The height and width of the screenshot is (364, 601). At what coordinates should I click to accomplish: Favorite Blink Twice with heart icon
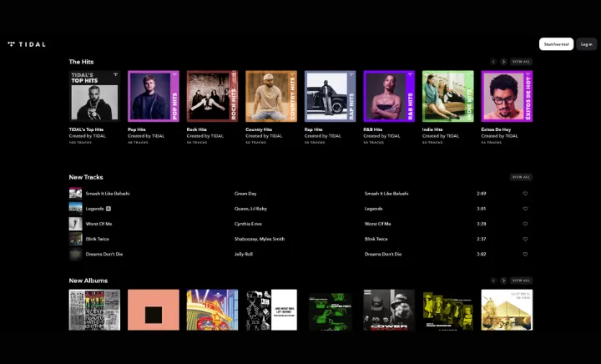click(525, 239)
